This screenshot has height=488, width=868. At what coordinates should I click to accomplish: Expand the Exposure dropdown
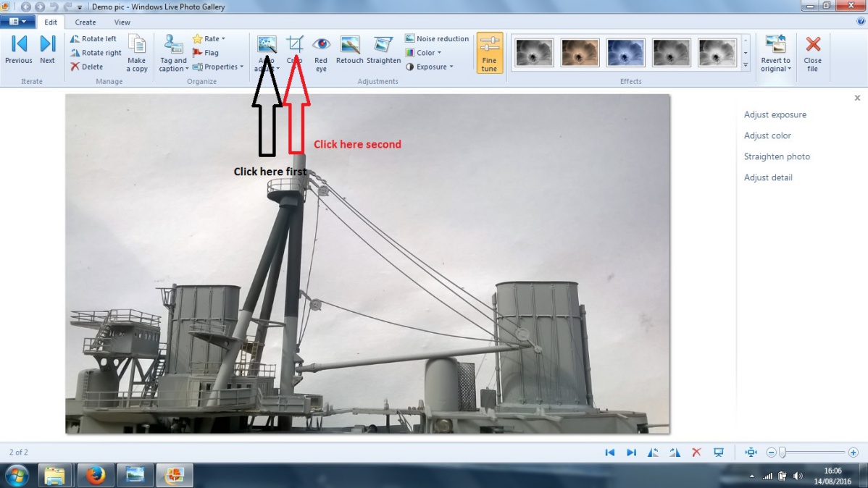click(x=430, y=67)
